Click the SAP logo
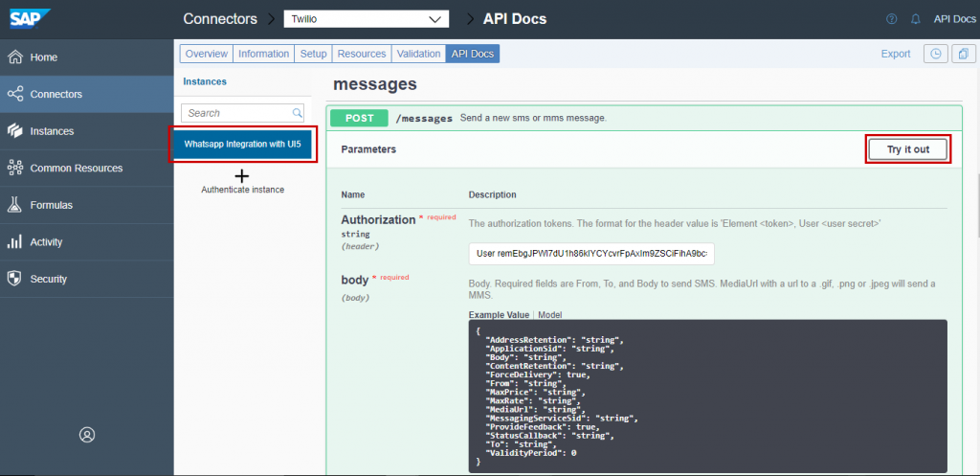 [30, 19]
